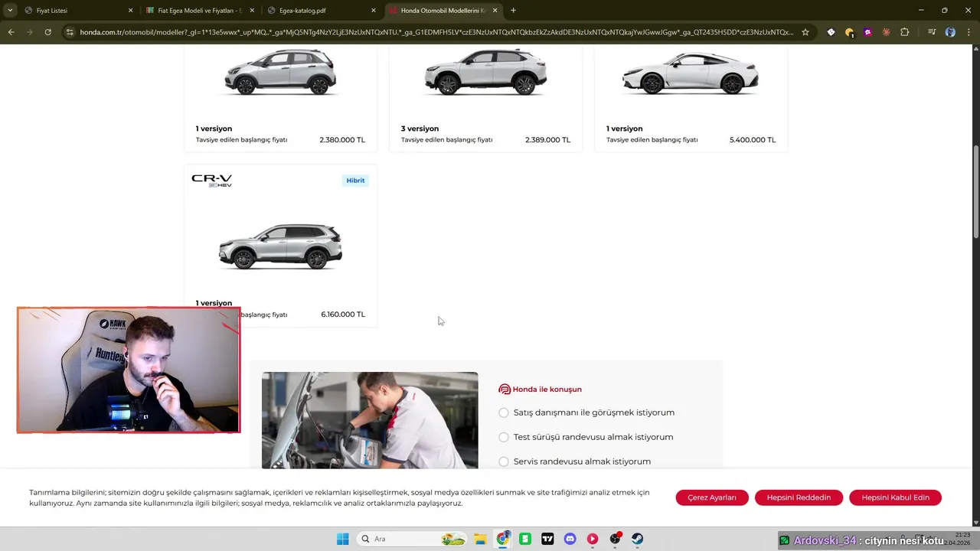980x551 pixels.
Task: Select Satış danışmanı ile görüşmek istiyorum
Action: [504, 412]
